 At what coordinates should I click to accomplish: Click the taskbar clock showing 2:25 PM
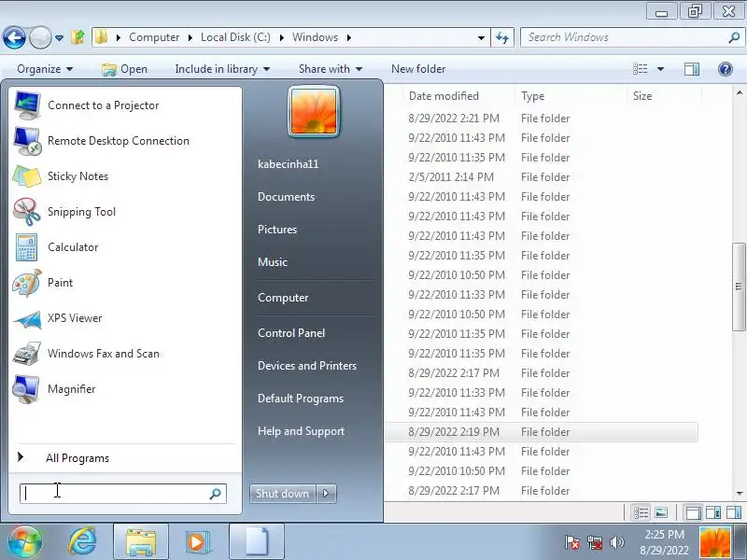coord(664,542)
